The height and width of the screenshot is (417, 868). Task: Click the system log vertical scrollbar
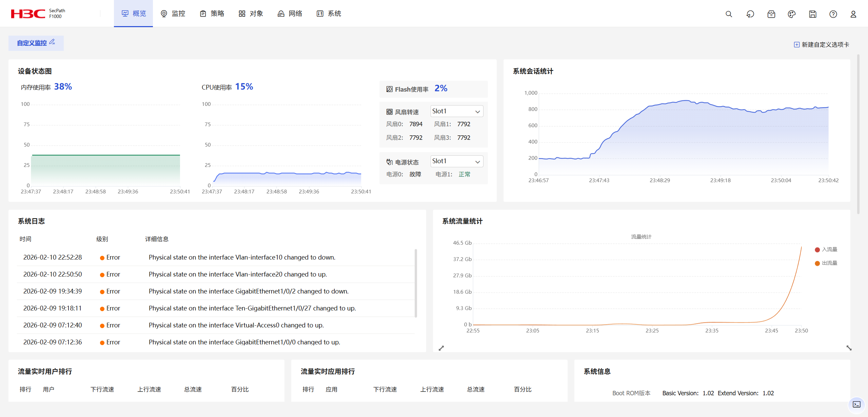[416, 283]
